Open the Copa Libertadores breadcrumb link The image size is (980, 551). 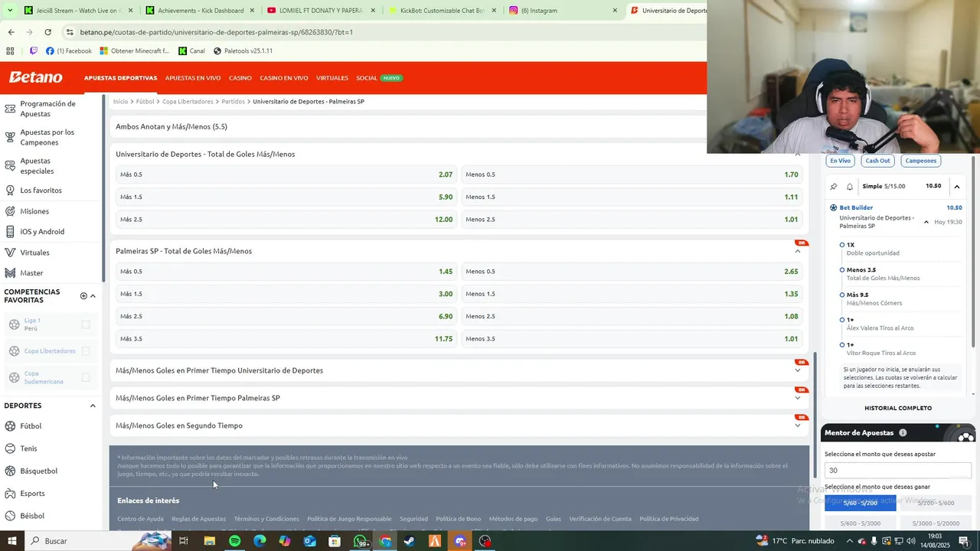(188, 102)
